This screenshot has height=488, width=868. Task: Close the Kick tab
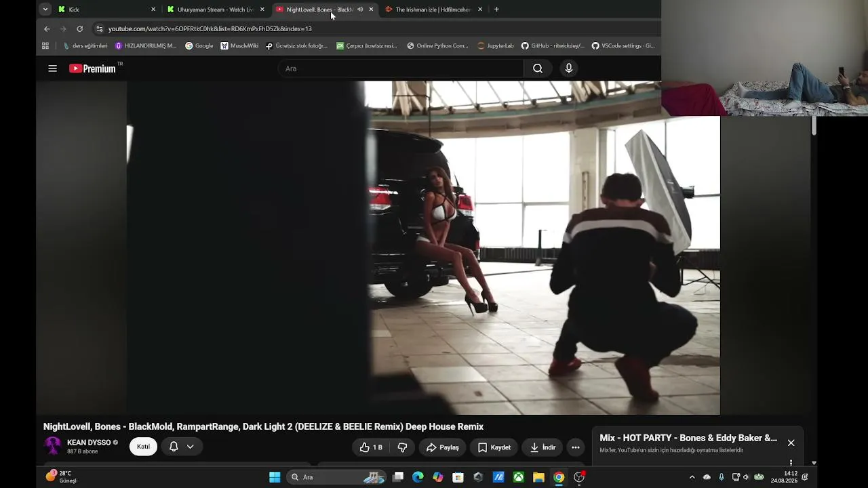153,9
